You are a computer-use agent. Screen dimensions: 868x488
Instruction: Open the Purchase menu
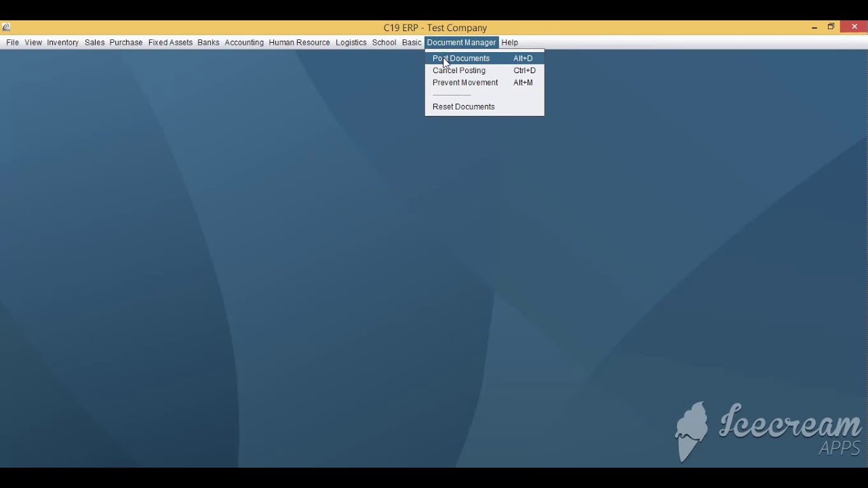point(126,43)
